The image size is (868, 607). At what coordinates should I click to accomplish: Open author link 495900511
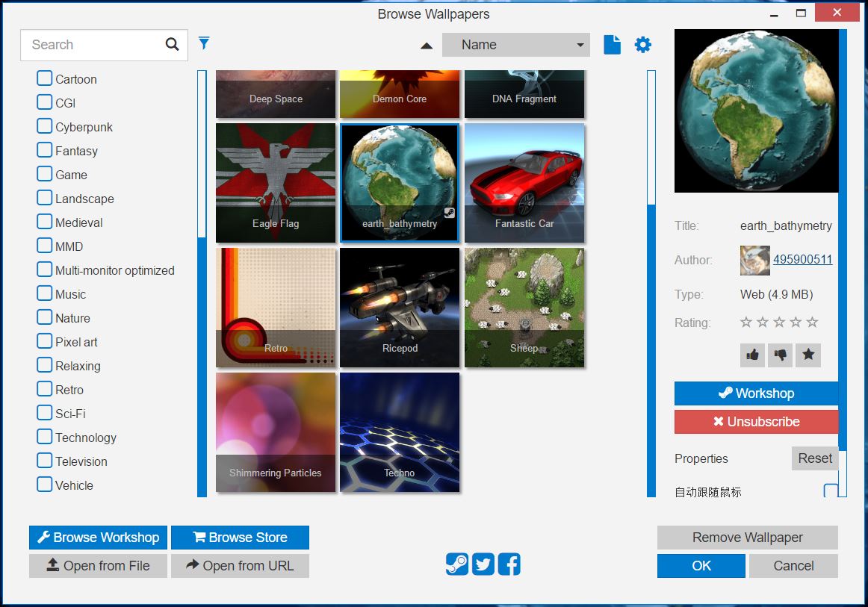(802, 260)
